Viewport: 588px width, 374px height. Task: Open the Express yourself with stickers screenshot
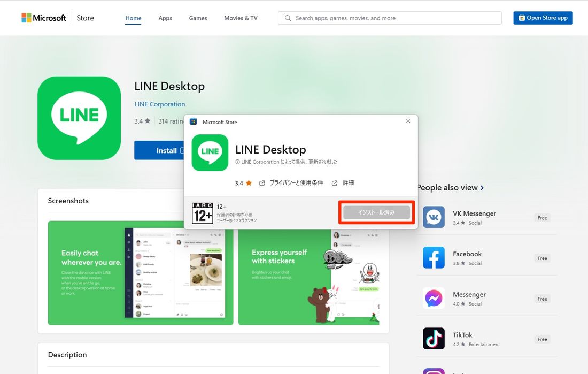[308, 277]
